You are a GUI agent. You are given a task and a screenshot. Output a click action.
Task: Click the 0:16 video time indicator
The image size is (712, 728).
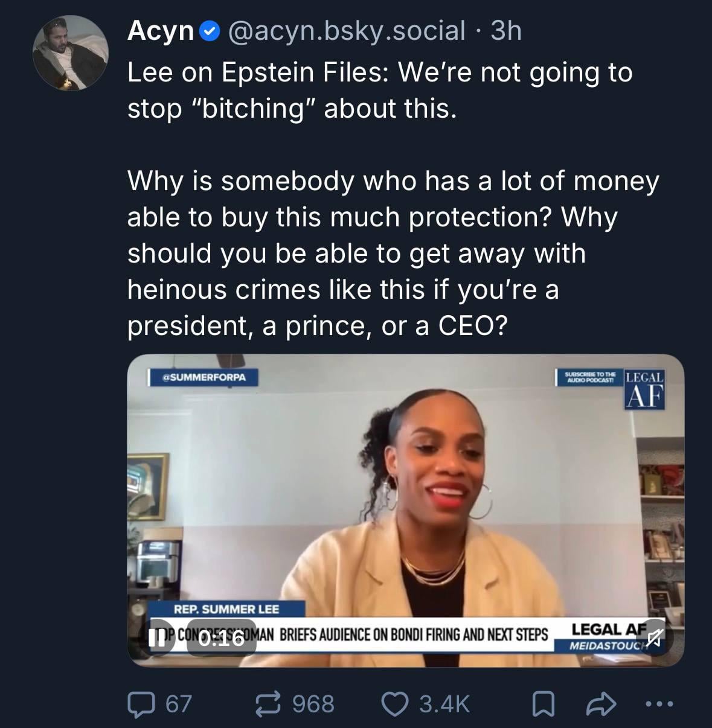tap(222, 638)
